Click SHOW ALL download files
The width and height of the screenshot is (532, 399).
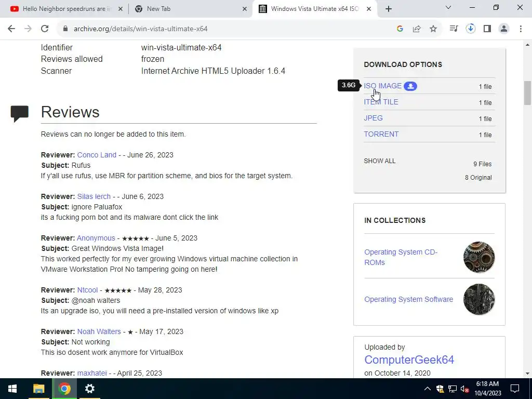click(380, 161)
